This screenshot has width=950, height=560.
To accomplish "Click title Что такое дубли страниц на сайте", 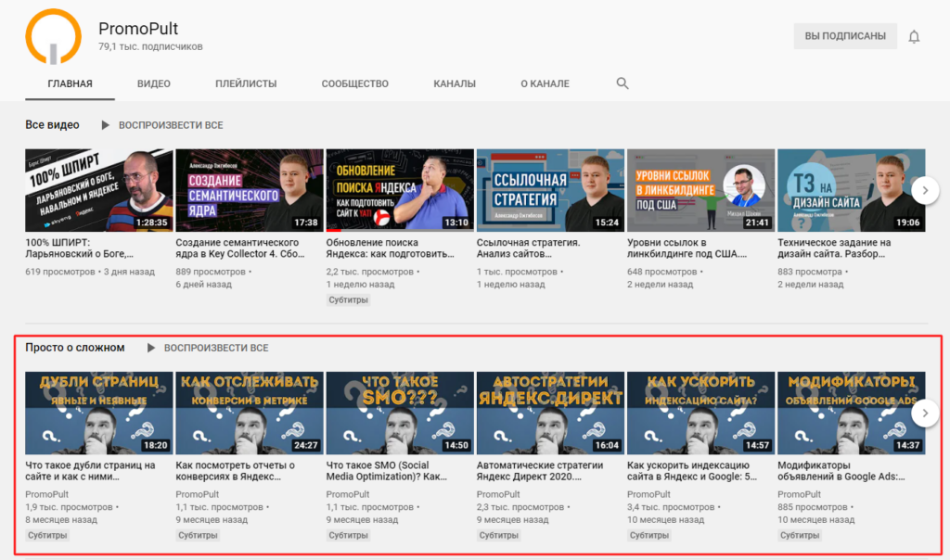I will coord(90,471).
